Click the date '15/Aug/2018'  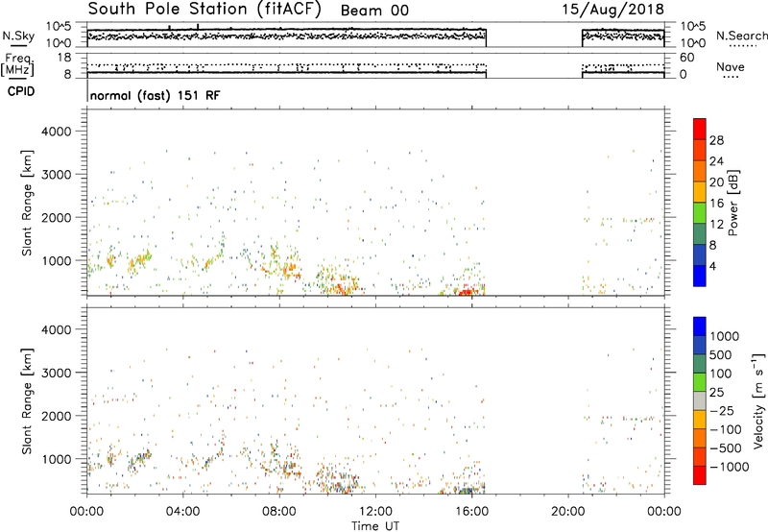(612, 10)
